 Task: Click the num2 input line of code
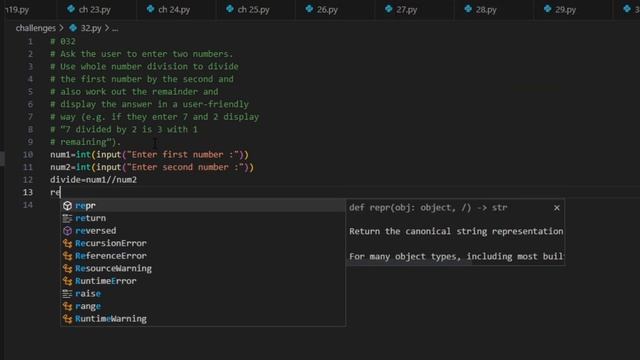pos(152,167)
